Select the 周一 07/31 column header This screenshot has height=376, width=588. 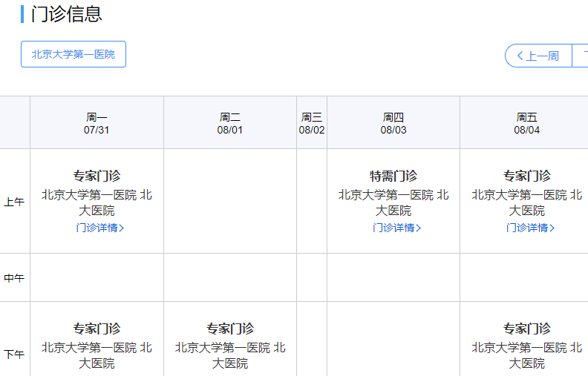tap(97, 123)
